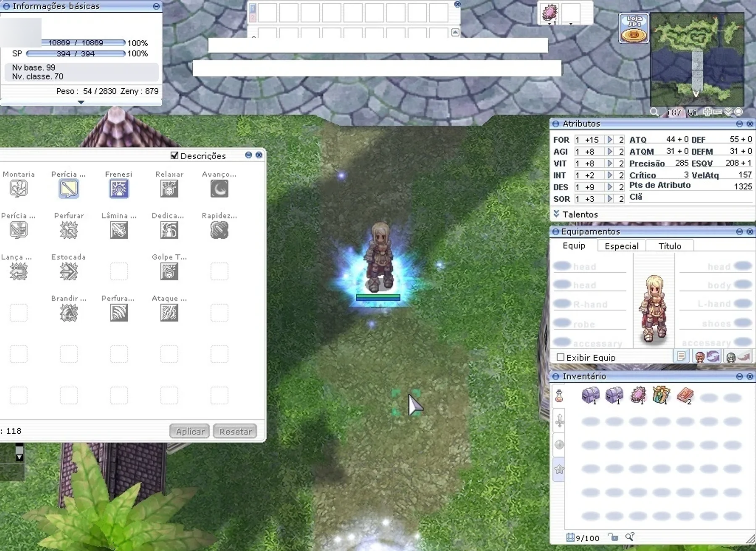Image resolution: width=756 pixels, height=551 pixels.
Task: Select the Perfurar skill icon
Action: coord(68,230)
